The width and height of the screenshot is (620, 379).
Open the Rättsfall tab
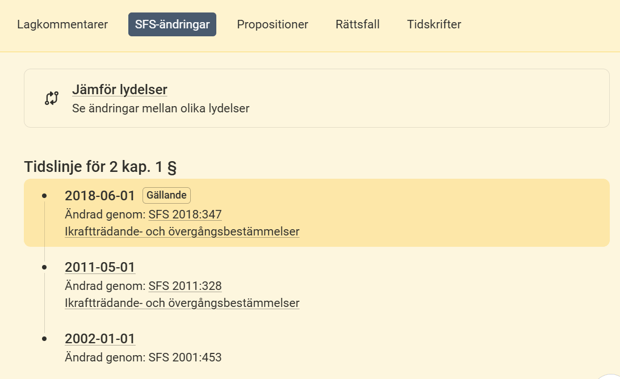(357, 24)
